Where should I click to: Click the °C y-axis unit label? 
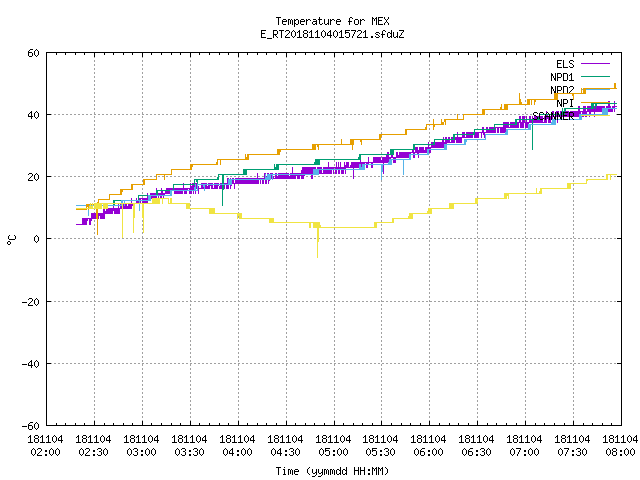coord(11,240)
